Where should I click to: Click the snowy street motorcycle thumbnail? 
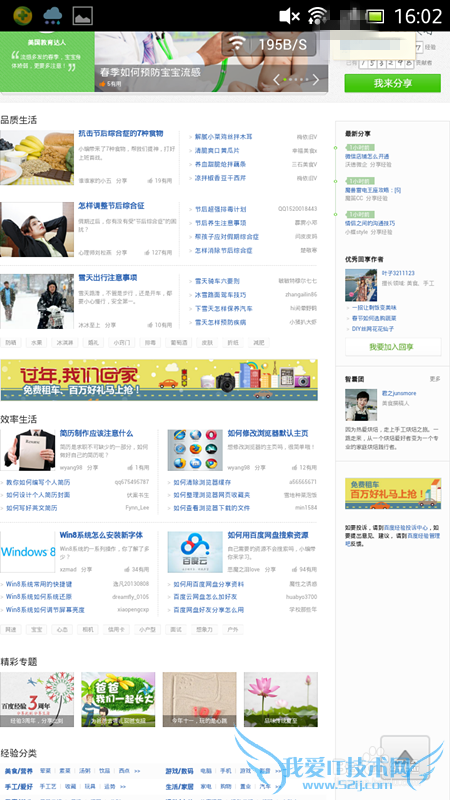coord(37,302)
